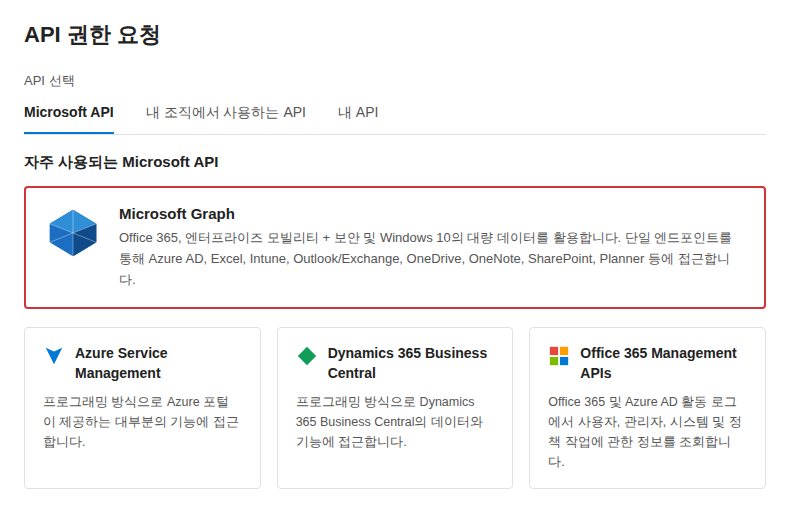Image resolution: width=790 pixels, height=509 pixels.
Task: Click the Microsoft Graph blue cube icon
Action: coord(73,233)
